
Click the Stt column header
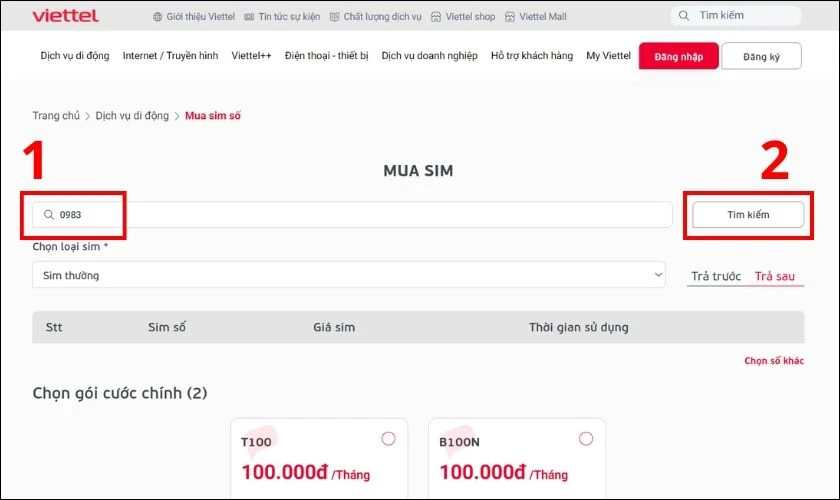(x=54, y=327)
